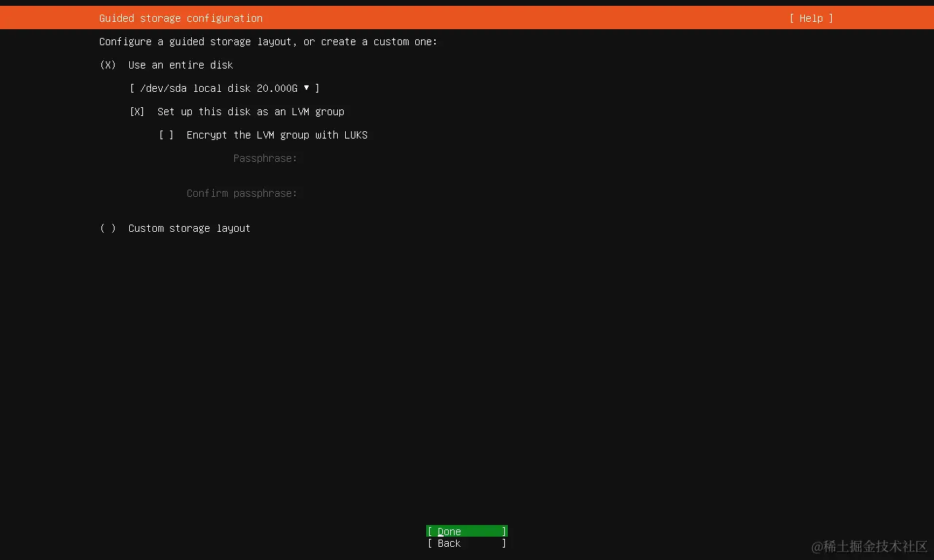Screen dimensions: 934x560
Task: Click the 'Configure a guided storage layout' instruction text
Action: tap(269, 42)
